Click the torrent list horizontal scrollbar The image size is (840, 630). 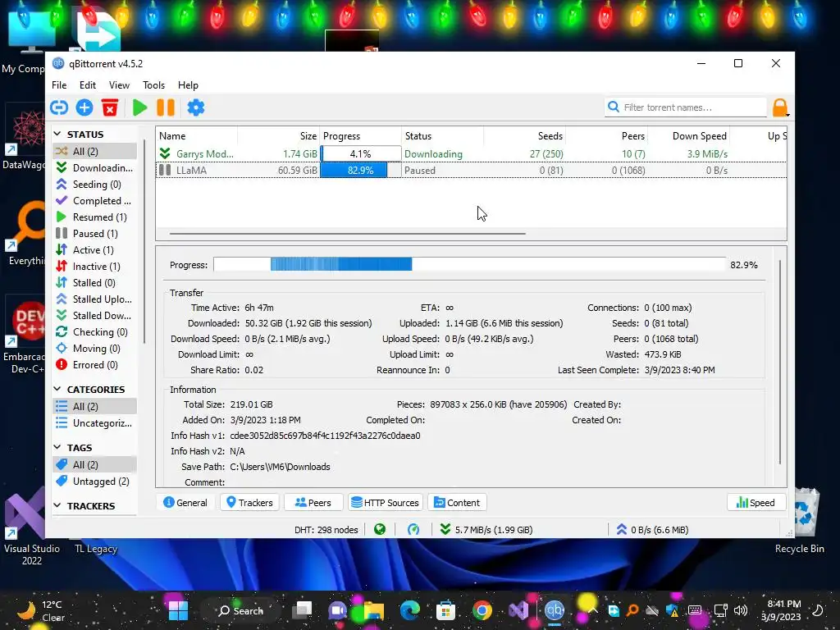coord(347,234)
